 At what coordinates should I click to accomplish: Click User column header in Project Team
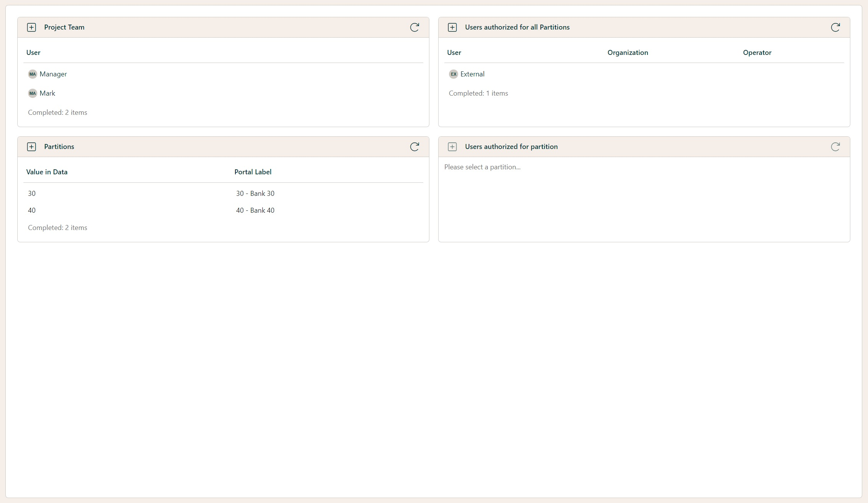pos(33,53)
